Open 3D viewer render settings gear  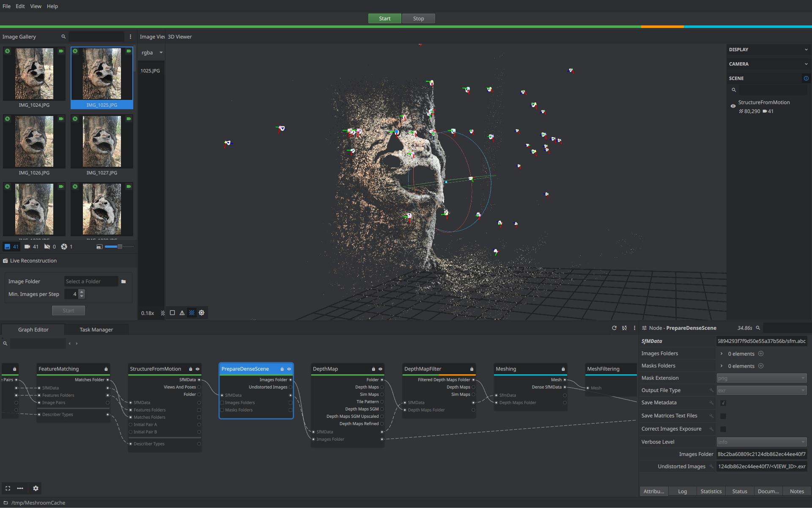click(x=202, y=313)
